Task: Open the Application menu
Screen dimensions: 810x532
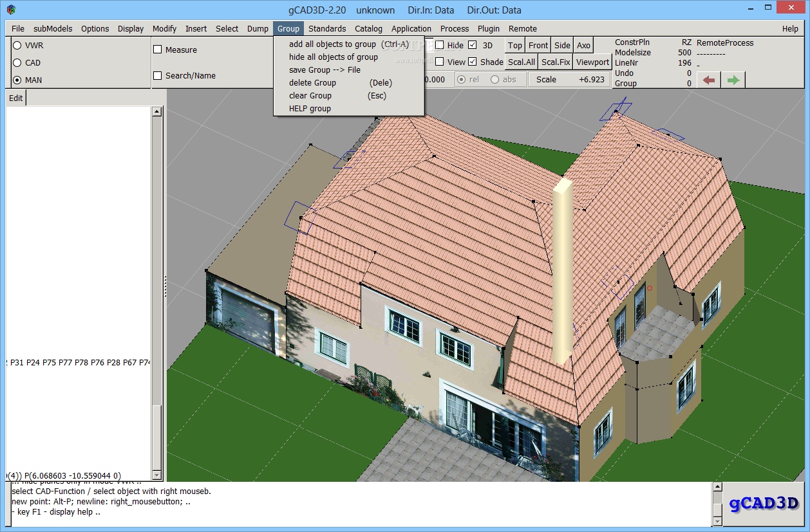Action: 411,28
